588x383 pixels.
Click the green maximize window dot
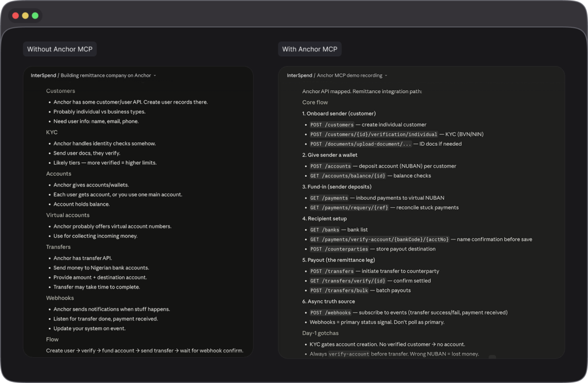(35, 16)
